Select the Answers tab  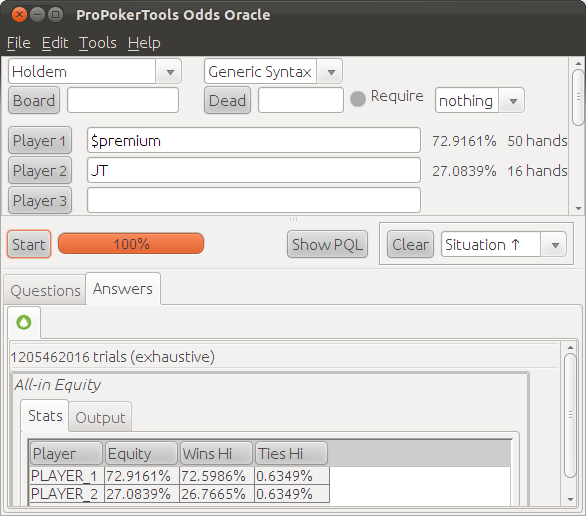click(x=123, y=289)
